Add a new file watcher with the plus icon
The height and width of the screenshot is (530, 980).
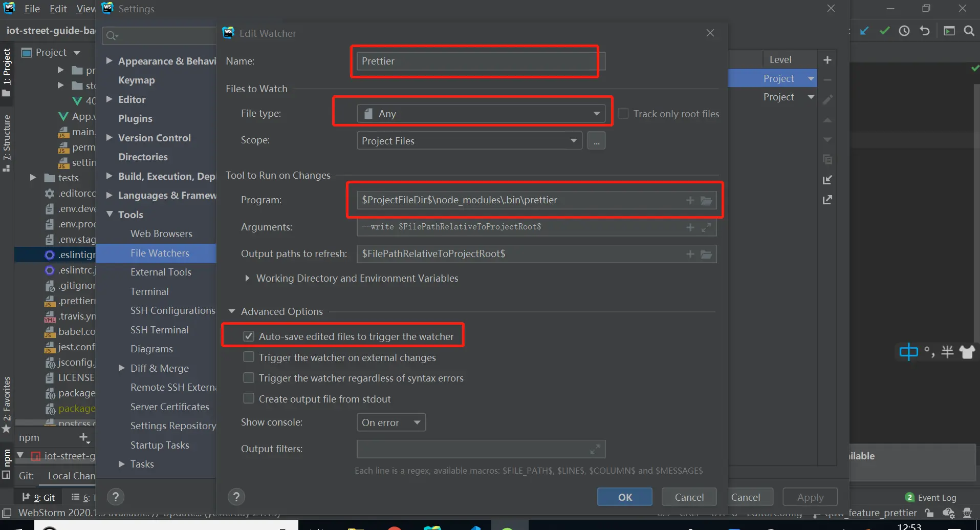tap(827, 59)
